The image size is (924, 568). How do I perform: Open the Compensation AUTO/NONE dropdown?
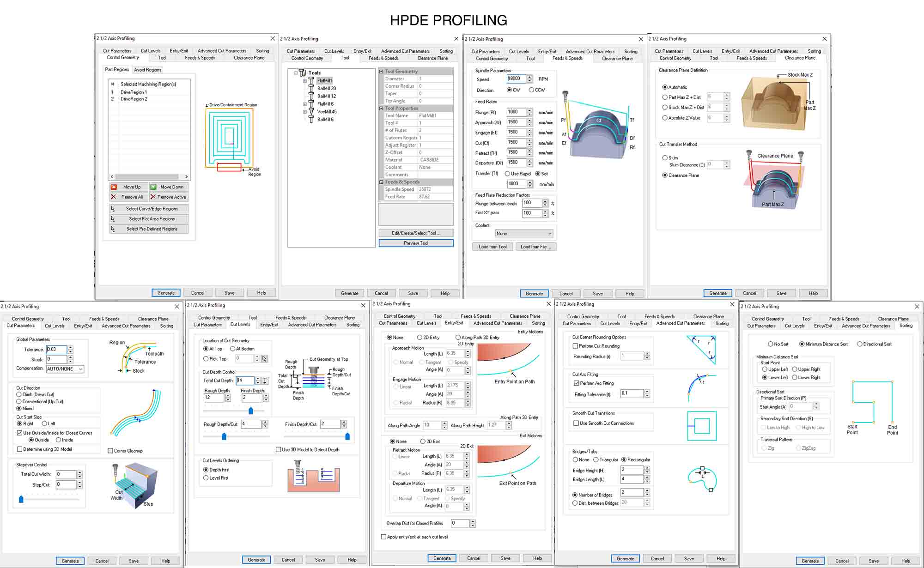pos(65,369)
